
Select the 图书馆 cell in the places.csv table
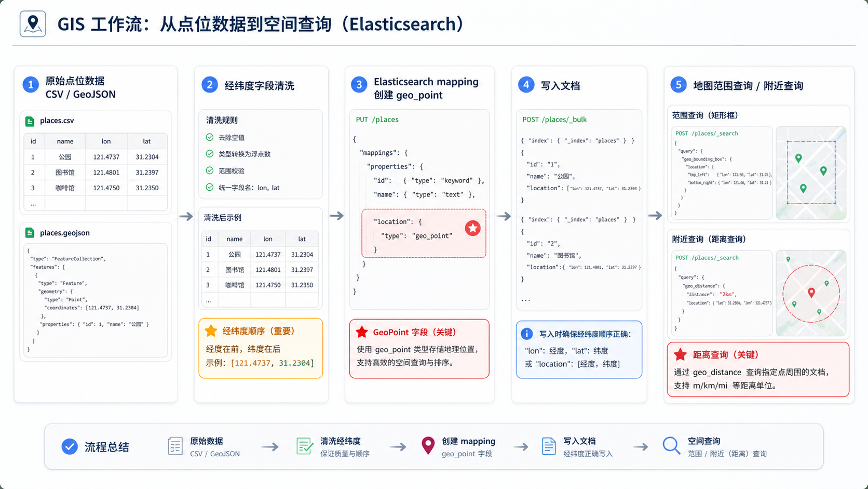pyautogui.click(x=65, y=173)
